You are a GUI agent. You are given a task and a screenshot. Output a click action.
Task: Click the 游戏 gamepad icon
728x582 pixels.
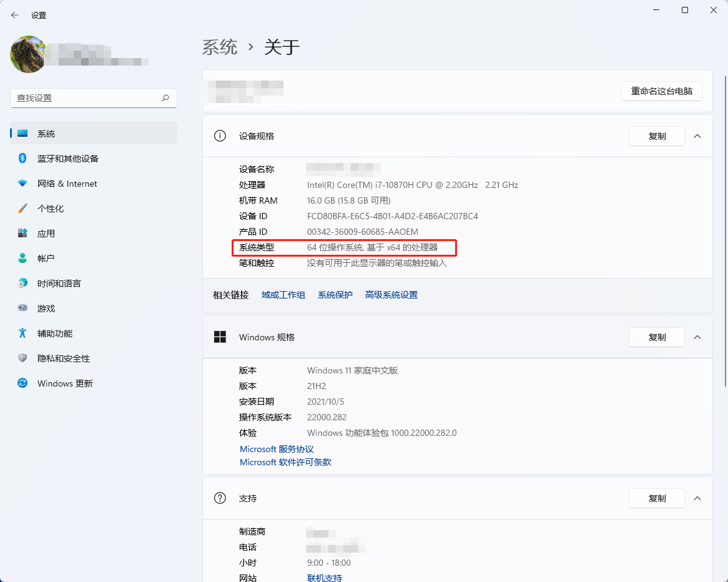point(22,307)
